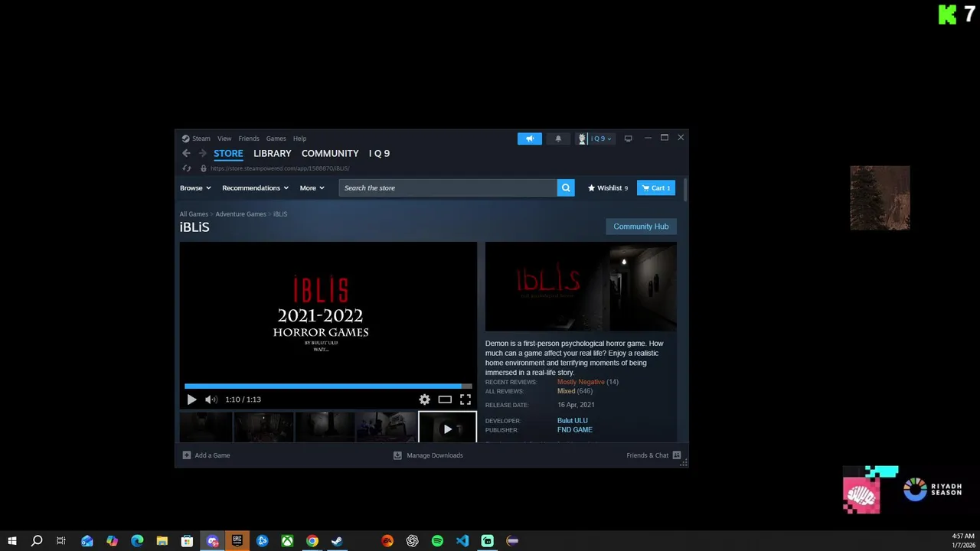Open publisher FND GAME link
The width and height of the screenshot is (980, 551).
[575, 430]
